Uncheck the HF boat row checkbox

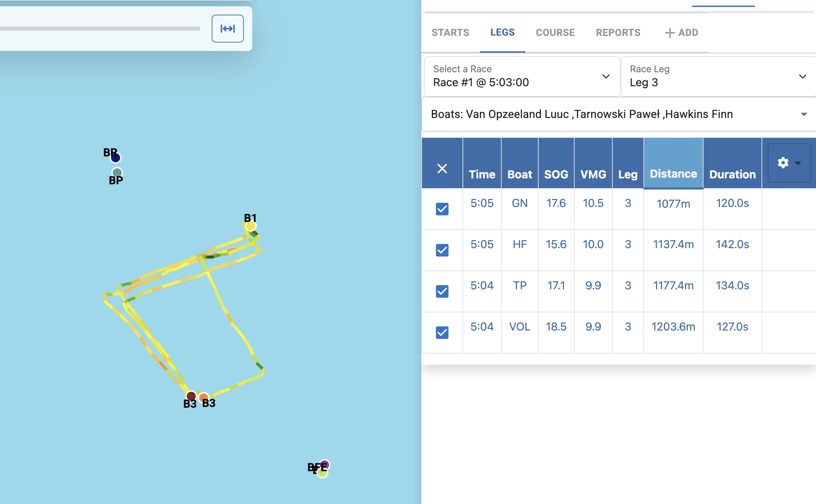click(x=442, y=250)
